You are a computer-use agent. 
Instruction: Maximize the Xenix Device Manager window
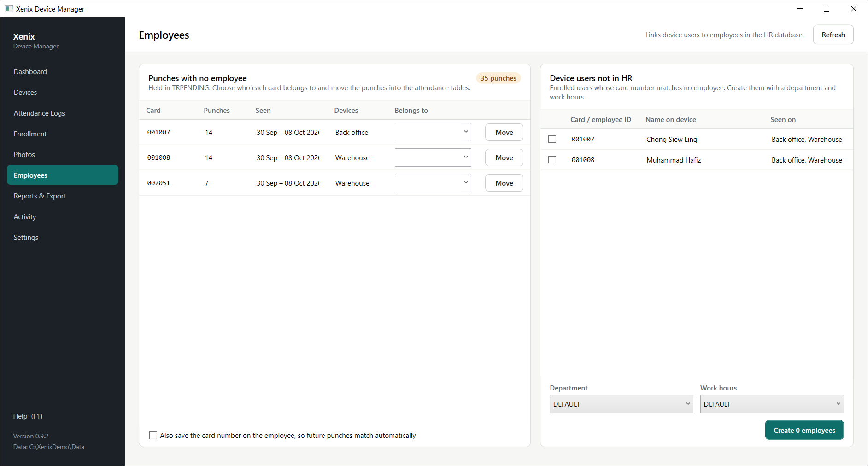(x=827, y=9)
